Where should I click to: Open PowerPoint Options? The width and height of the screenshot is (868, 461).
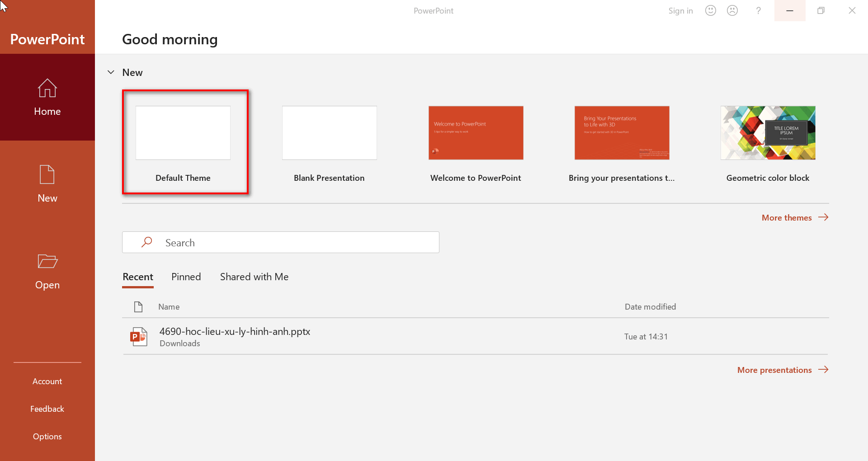[47, 437]
